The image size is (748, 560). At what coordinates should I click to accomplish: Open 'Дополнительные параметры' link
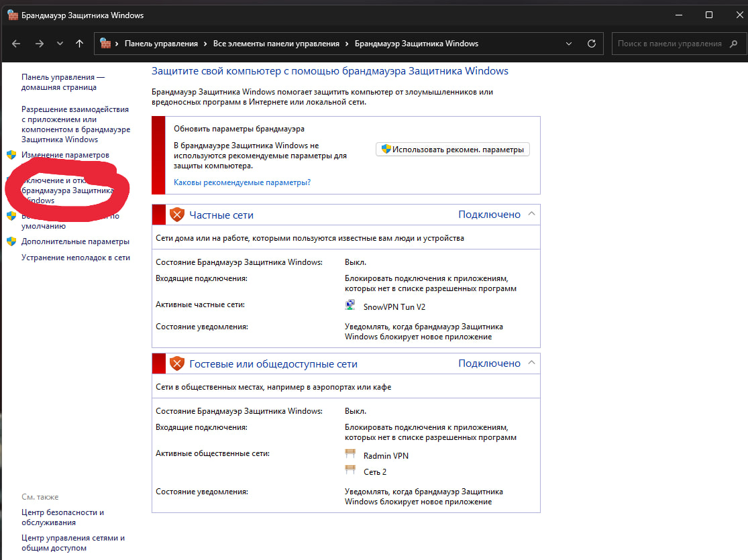pos(75,241)
